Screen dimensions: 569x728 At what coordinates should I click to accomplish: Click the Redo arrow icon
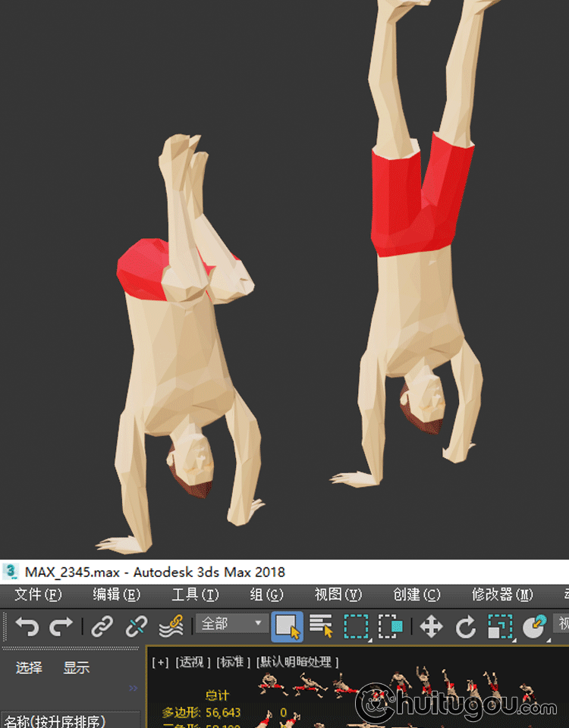click(61, 627)
